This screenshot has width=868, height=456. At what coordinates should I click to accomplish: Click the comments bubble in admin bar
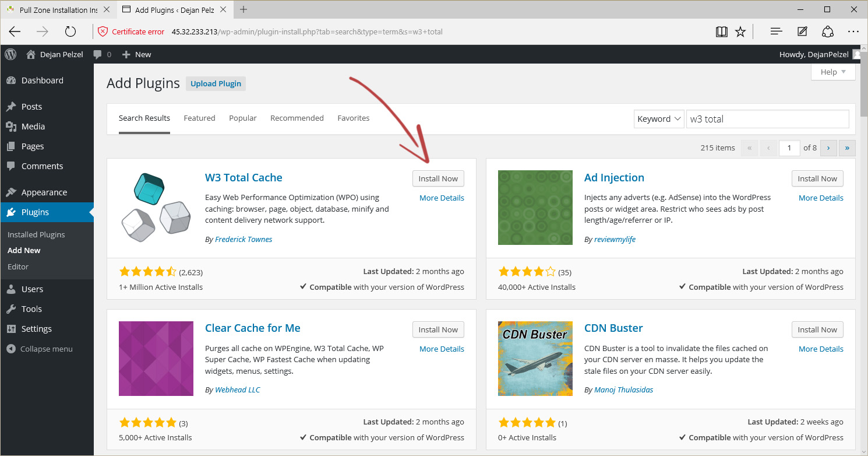tap(101, 54)
